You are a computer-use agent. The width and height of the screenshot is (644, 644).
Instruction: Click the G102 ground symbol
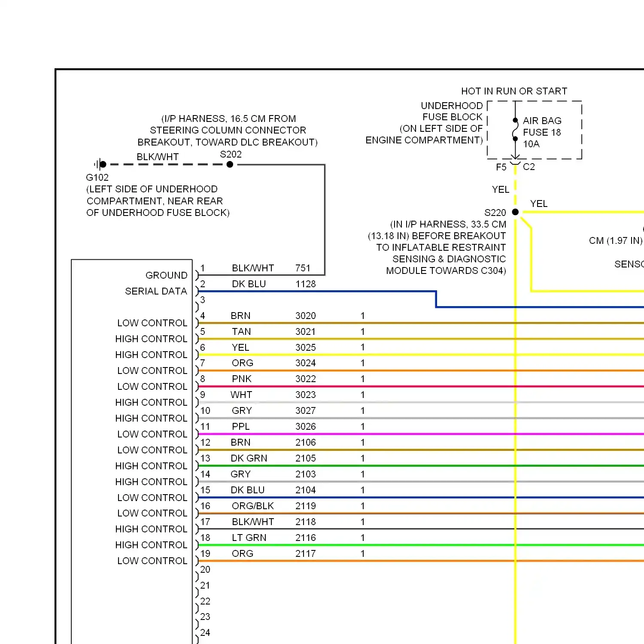click(100, 164)
